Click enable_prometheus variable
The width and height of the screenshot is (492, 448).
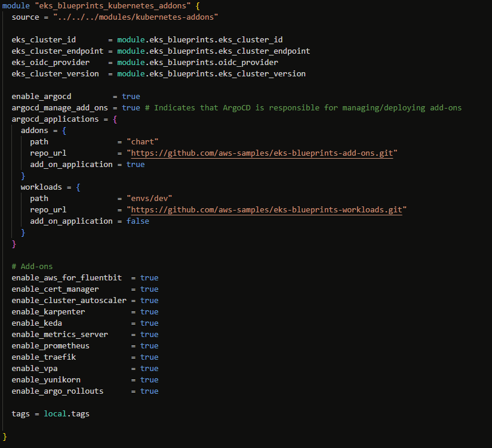point(51,346)
